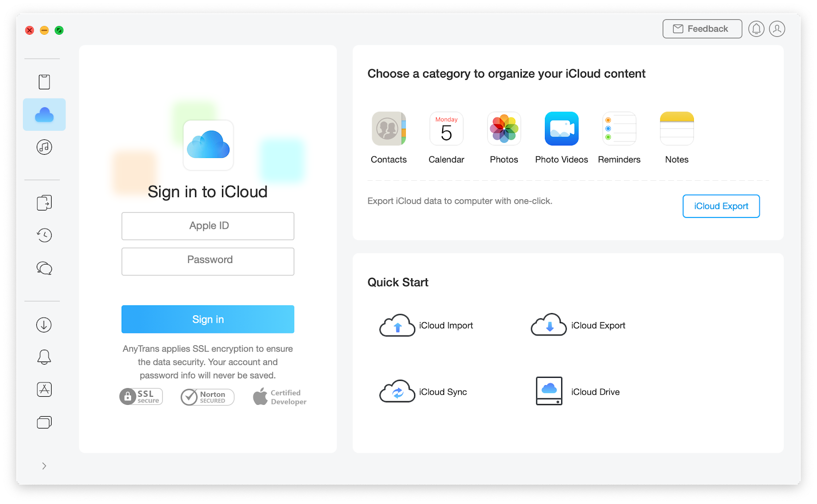Viewport: 817px width, 504px height.
Task: Select the Photos category icon
Action: click(x=504, y=129)
